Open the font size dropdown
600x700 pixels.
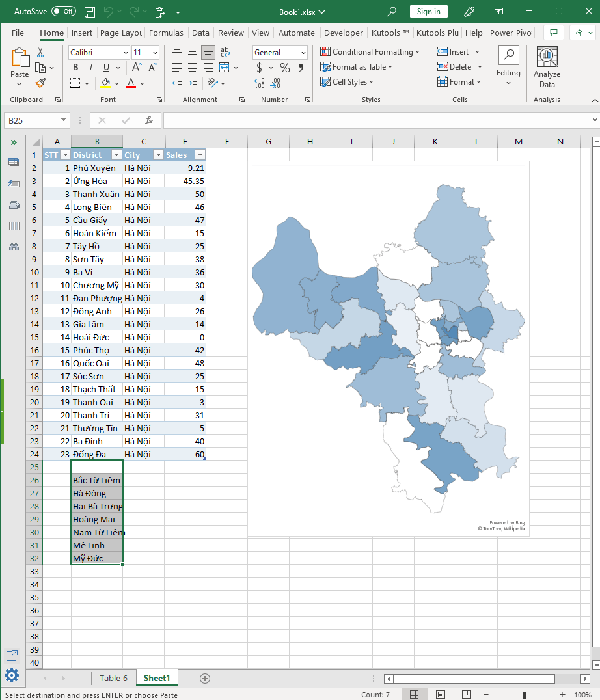coord(155,52)
